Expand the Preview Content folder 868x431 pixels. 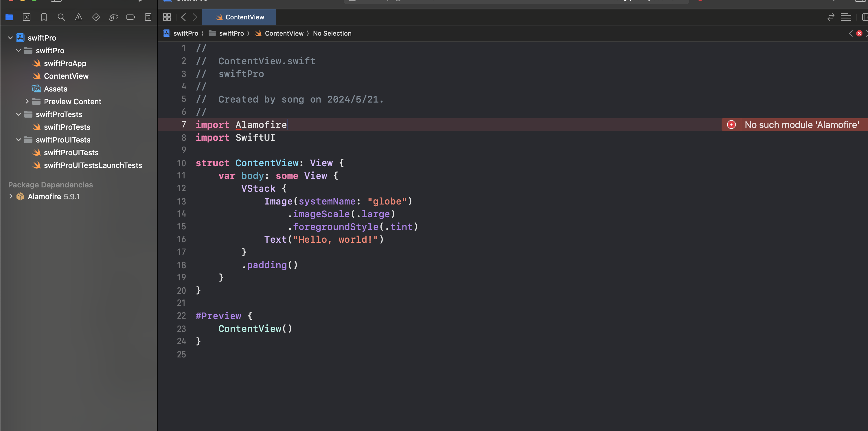coord(27,101)
